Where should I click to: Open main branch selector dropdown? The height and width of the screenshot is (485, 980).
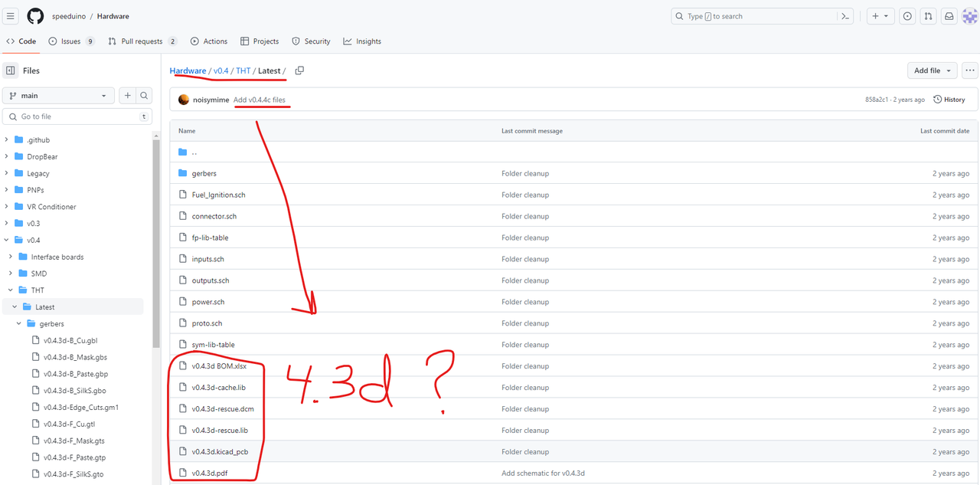pos(58,96)
